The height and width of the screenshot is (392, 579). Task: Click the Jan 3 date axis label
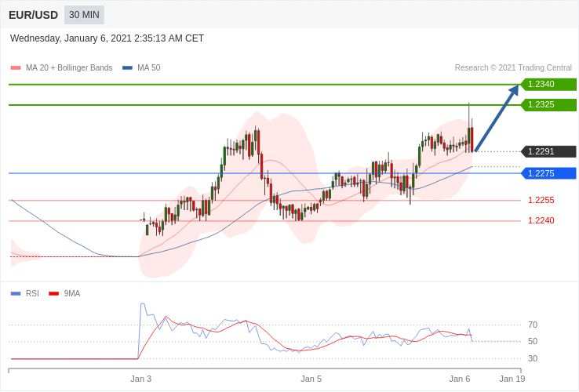coord(141,379)
